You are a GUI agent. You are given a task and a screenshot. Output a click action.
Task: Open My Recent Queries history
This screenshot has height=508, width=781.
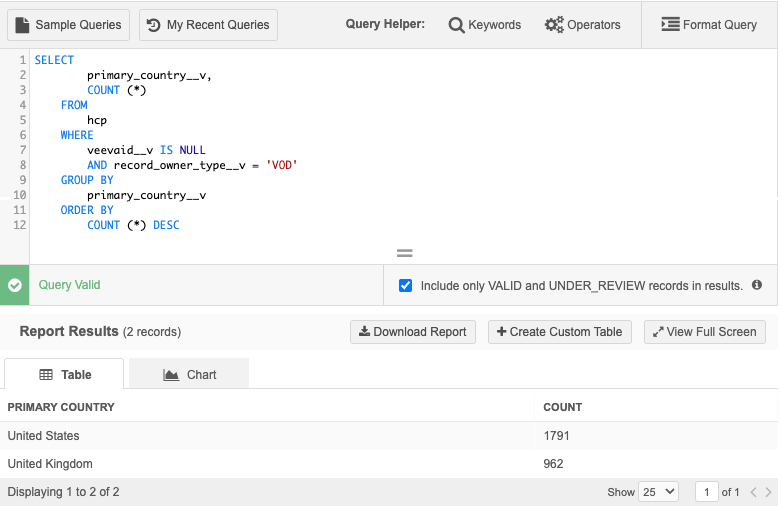coord(208,25)
